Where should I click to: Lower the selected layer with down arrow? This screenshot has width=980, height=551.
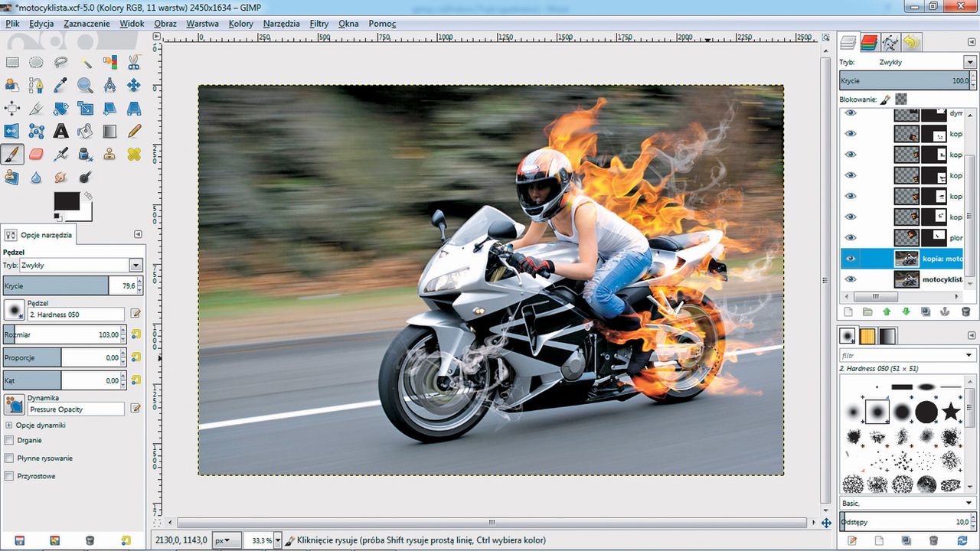click(x=906, y=311)
